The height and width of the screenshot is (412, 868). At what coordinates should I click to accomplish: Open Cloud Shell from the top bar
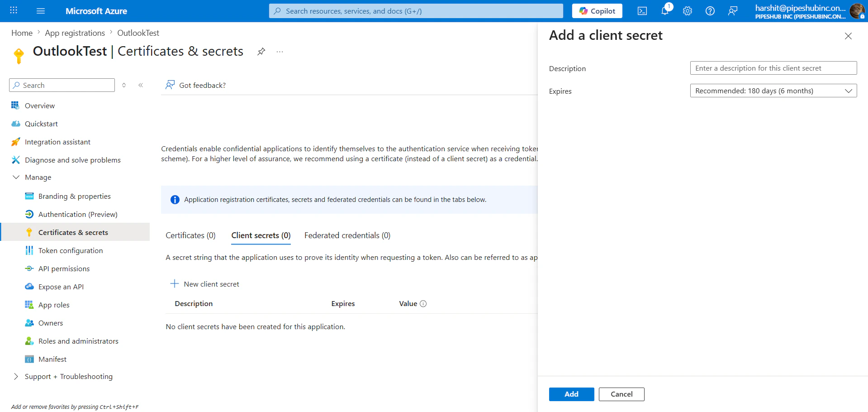(x=642, y=10)
